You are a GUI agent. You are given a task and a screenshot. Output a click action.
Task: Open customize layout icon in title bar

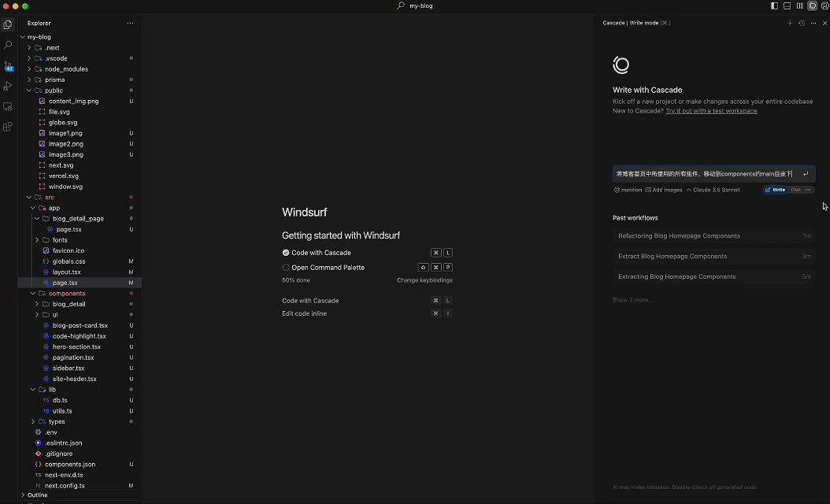tap(800, 6)
